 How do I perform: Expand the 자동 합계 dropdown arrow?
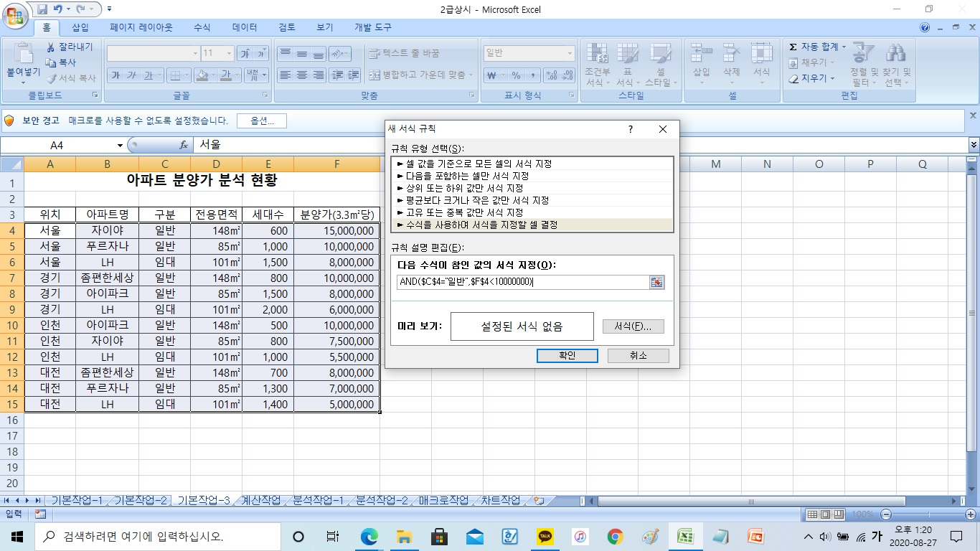(844, 47)
